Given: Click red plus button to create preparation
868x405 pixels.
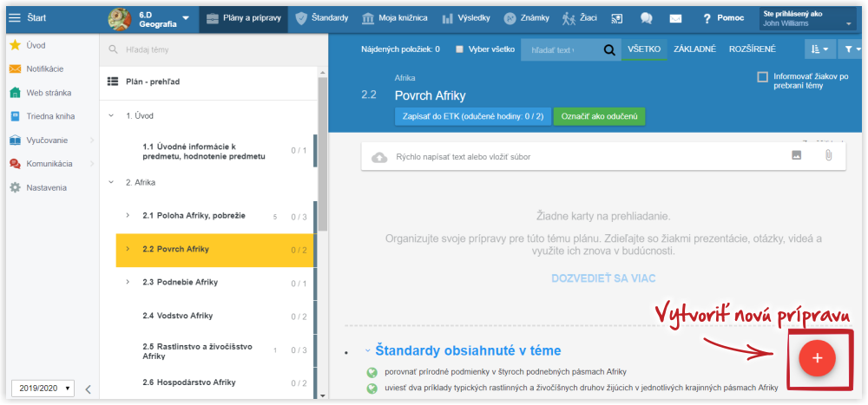Looking at the screenshot, I should coord(817,358).
